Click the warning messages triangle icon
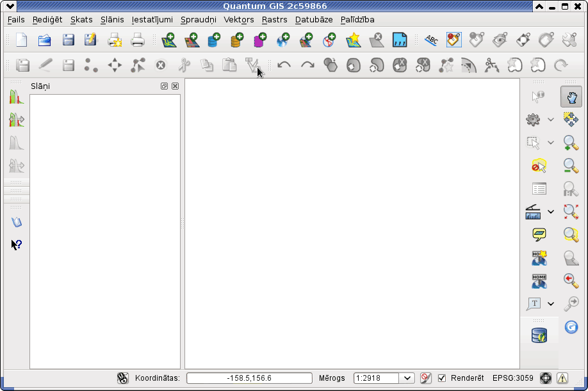The width and height of the screenshot is (588, 391). pyautogui.click(x=562, y=378)
